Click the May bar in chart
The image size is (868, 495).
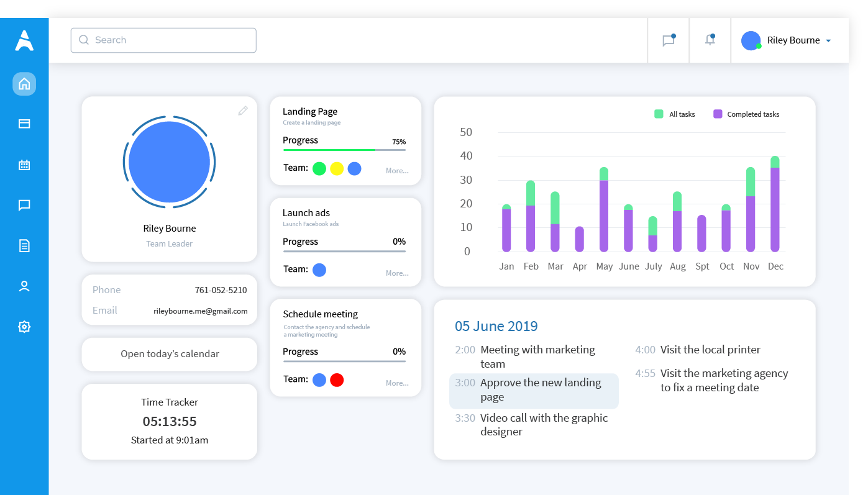604,209
